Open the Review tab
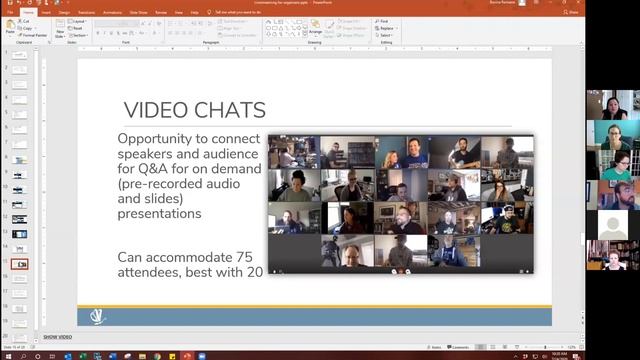Screen dimensions: 640x360 point(161,12)
